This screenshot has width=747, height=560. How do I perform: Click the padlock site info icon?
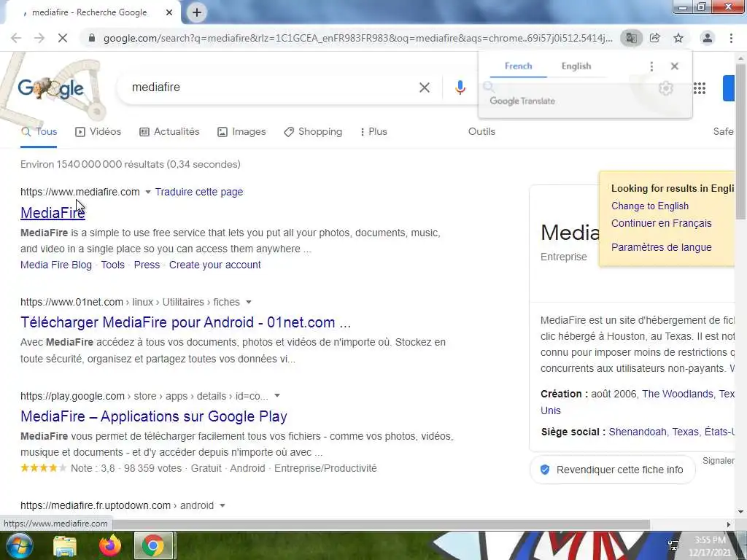[x=91, y=38]
